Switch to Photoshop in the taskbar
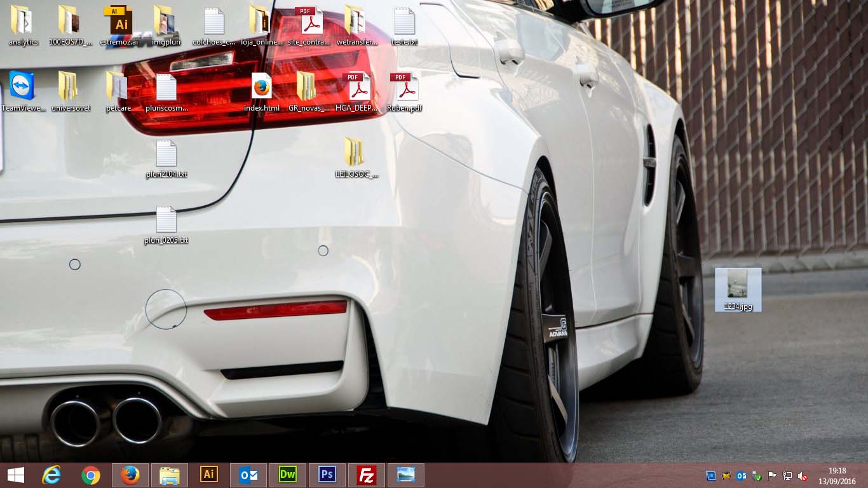Image resolution: width=868 pixels, height=488 pixels. [327, 475]
